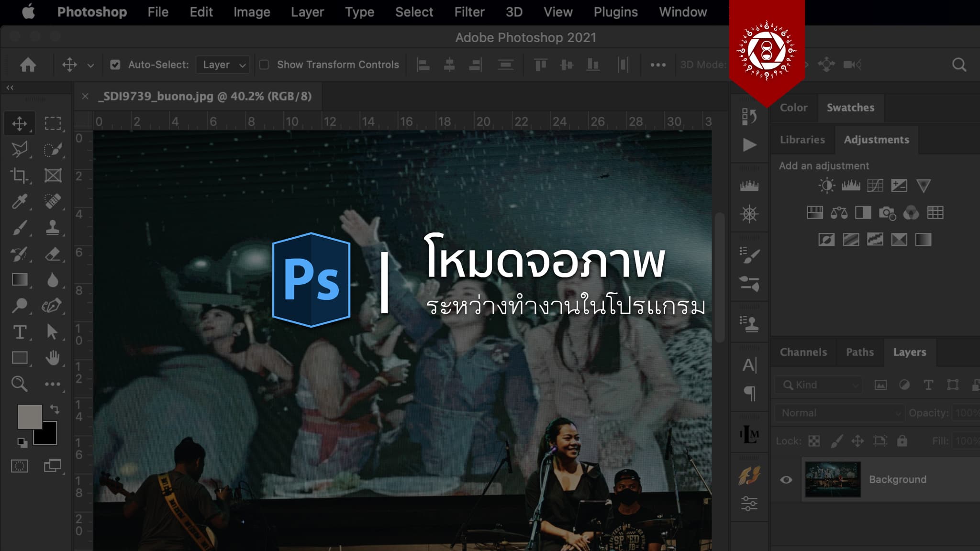Viewport: 980px width, 551px height.
Task: Select the Rectangle shape tool
Action: [19, 358]
